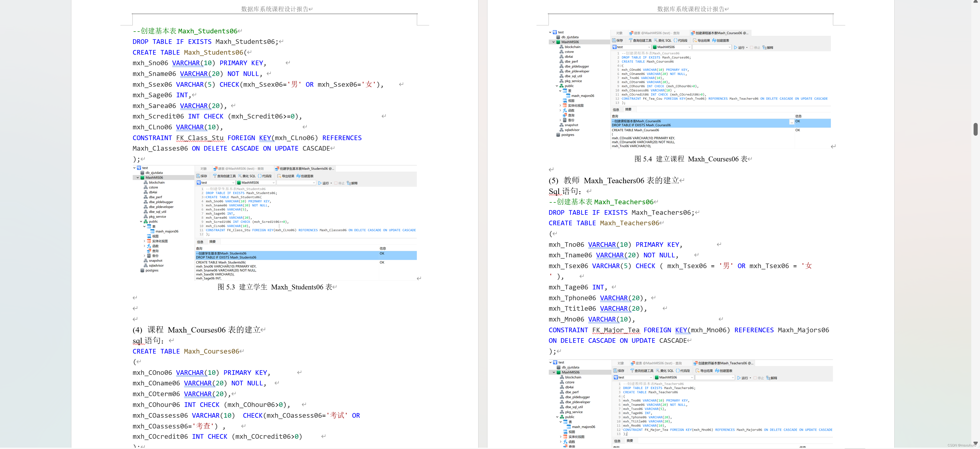
Task: Click the Stop checkbox in Courses06 screenshot
Action: pyautogui.click(x=751, y=47)
